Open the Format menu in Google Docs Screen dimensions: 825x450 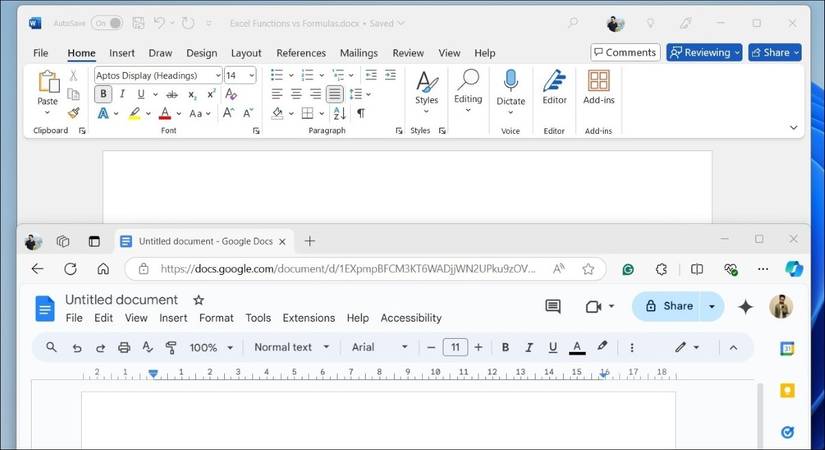(216, 318)
